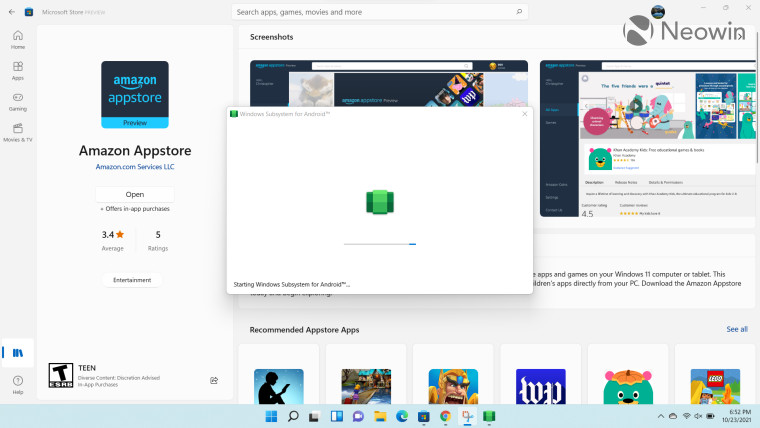Open the Snipping Tool taskbar icon

tap(467, 416)
